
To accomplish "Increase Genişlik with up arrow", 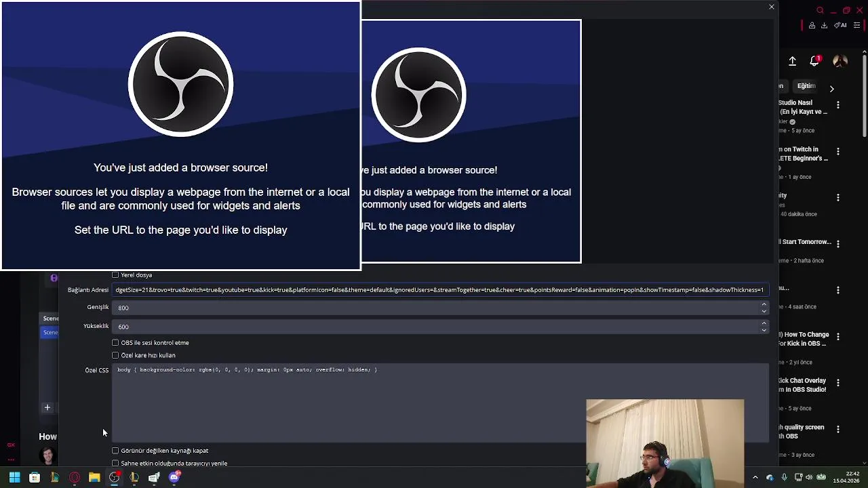I will click(764, 304).
